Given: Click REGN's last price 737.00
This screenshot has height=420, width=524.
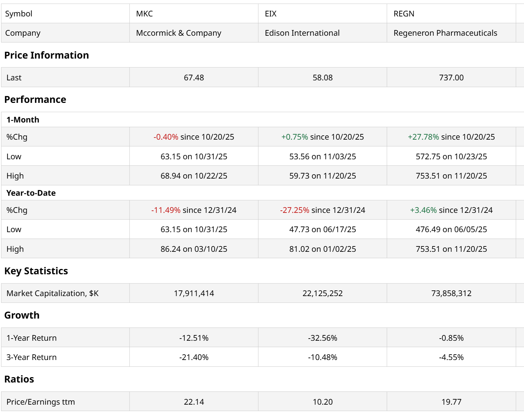Looking at the screenshot, I should [451, 77].
